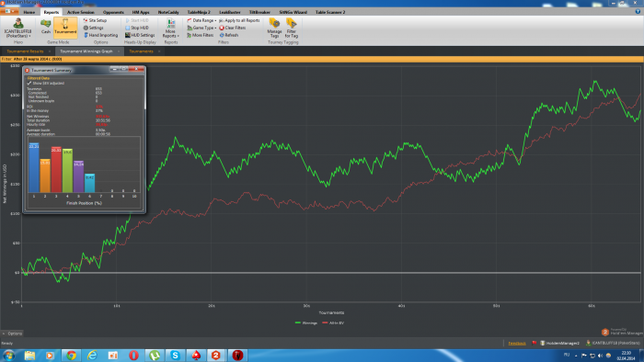Viewport: 644px width, 362px height.
Task: Stop the HUD
Action: point(137,28)
